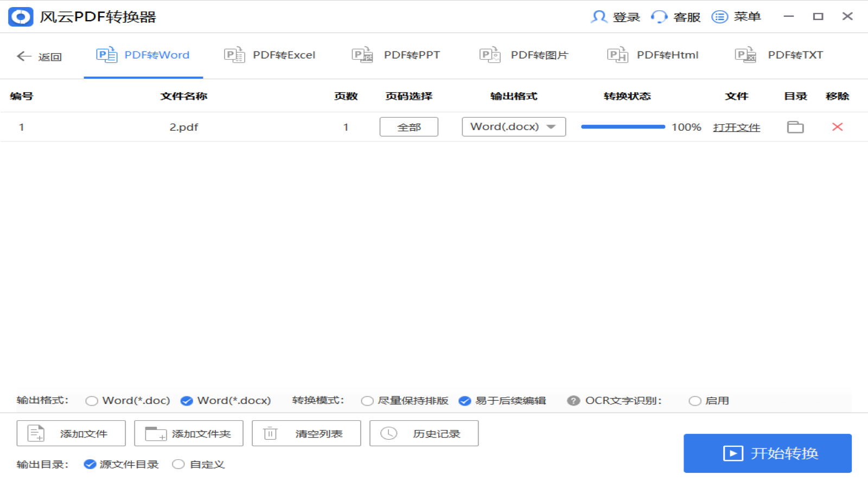The height and width of the screenshot is (488, 868).
Task: Open the output folder icon for 2.pdf
Action: (x=795, y=127)
